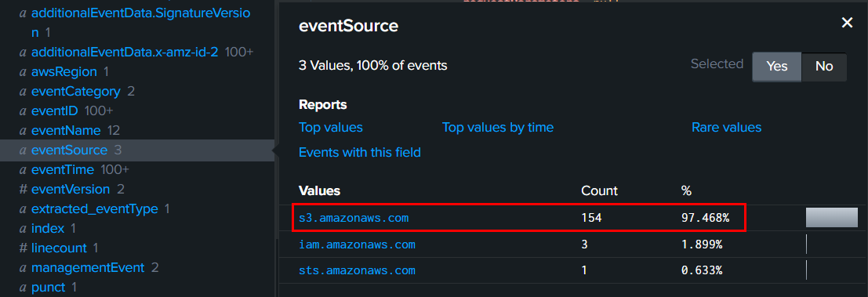
Task: Click the 0.633% percentage value
Action: pyautogui.click(x=701, y=270)
